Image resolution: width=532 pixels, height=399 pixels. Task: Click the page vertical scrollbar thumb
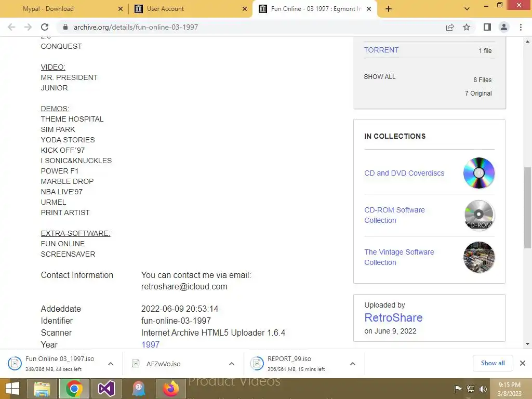[527, 208]
